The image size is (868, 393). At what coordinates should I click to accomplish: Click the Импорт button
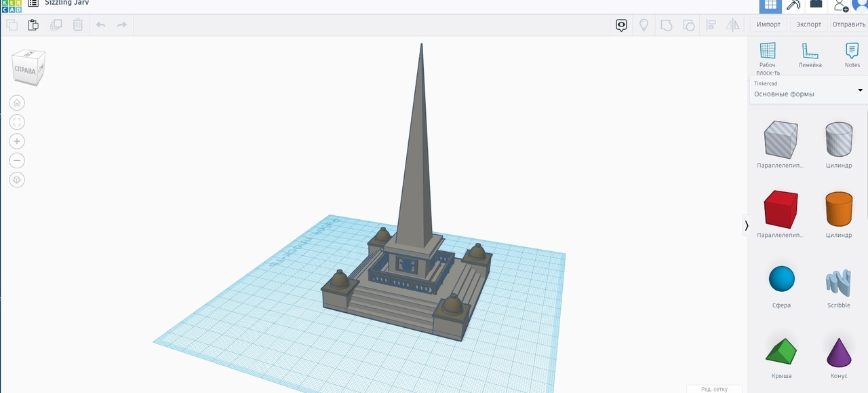768,24
